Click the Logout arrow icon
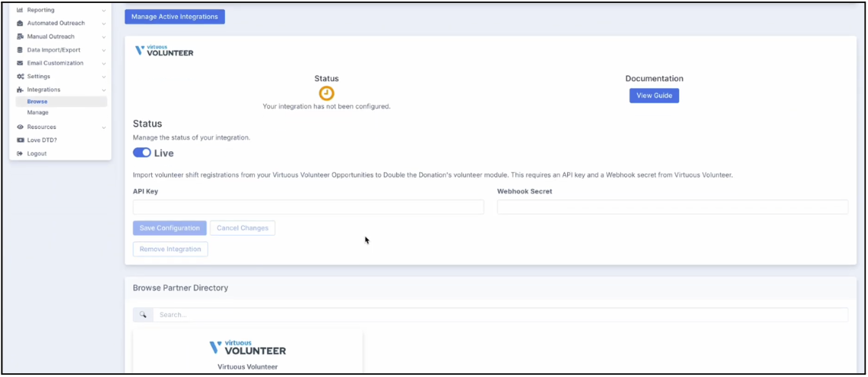This screenshot has width=868, height=377. [20, 154]
